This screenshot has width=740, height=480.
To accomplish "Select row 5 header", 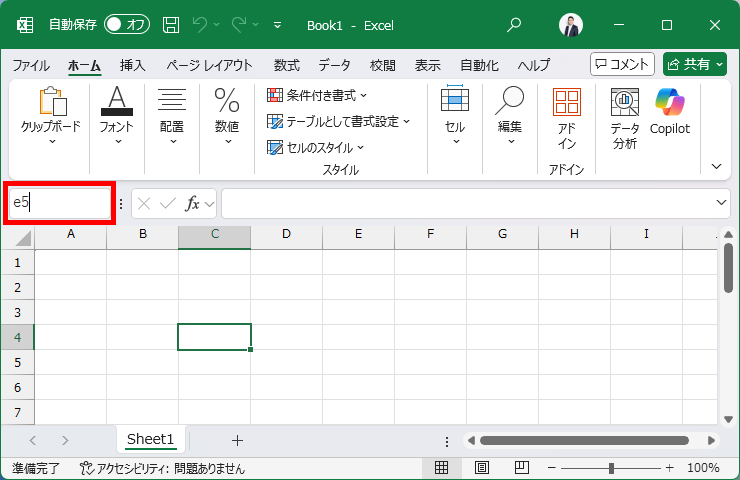I will click(17, 362).
